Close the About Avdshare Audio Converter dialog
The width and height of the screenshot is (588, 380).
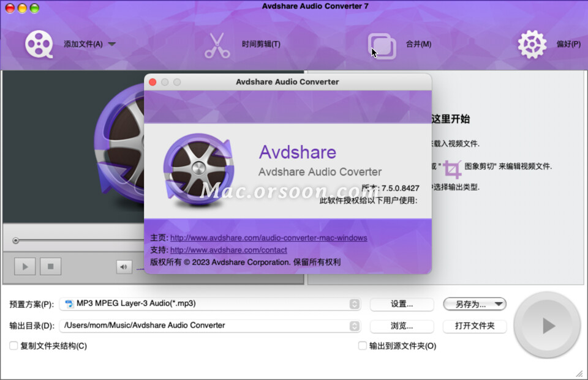pyautogui.click(x=153, y=82)
